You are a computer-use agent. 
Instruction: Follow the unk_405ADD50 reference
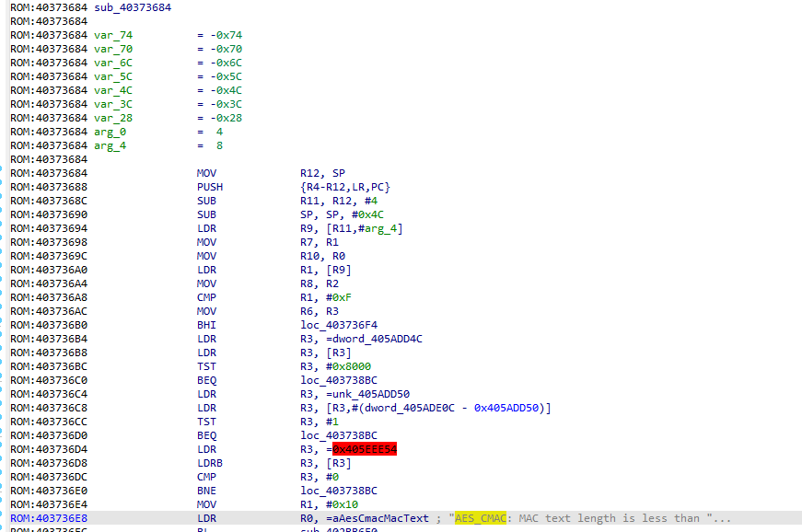pyautogui.click(x=371, y=394)
